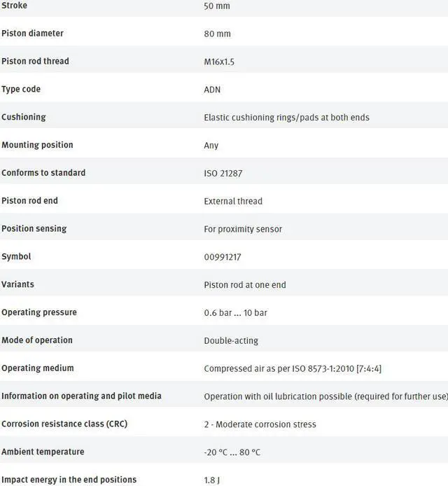Select the Compressed air ISO 8573-1:2010 text
The image size is (448, 486).
coord(293,368)
